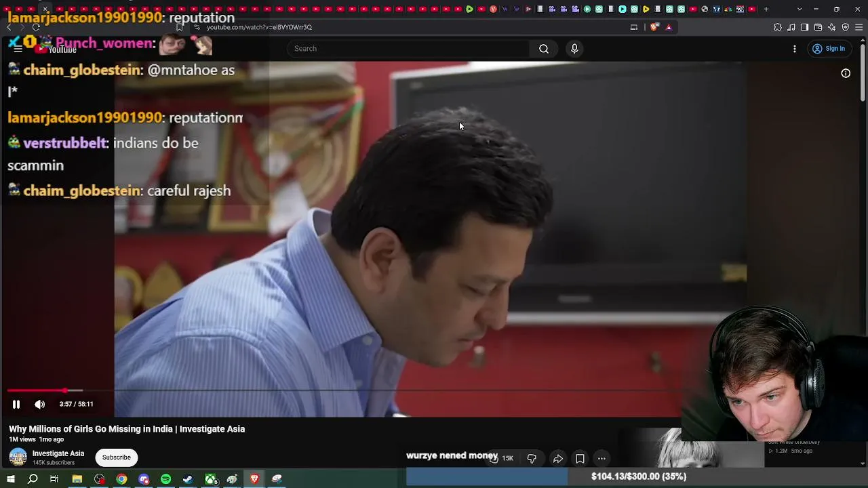Pause the YouTube video
The width and height of the screenshot is (868, 488).
pos(16,404)
